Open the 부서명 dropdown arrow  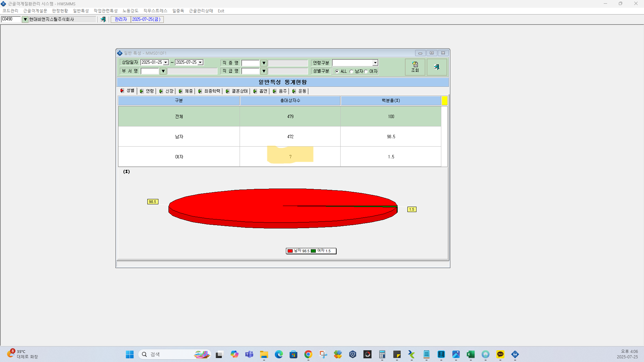pyautogui.click(x=163, y=71)
